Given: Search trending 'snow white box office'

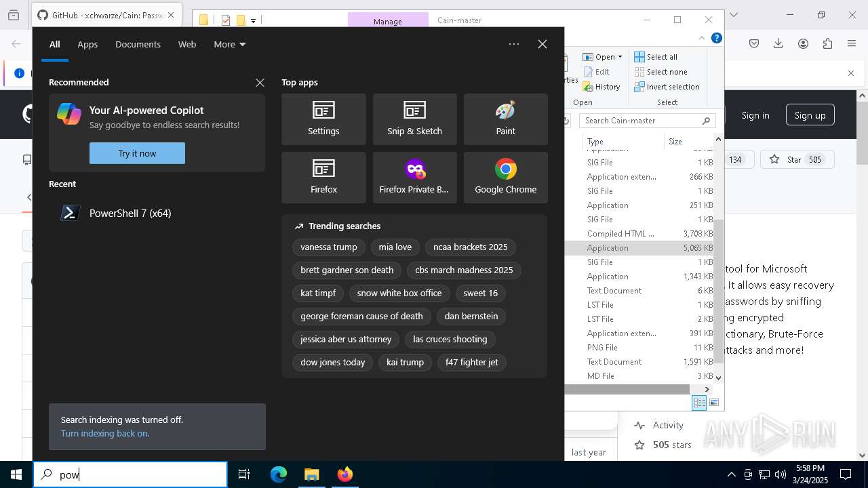Looking at the screenshot, I should point(399,293).
